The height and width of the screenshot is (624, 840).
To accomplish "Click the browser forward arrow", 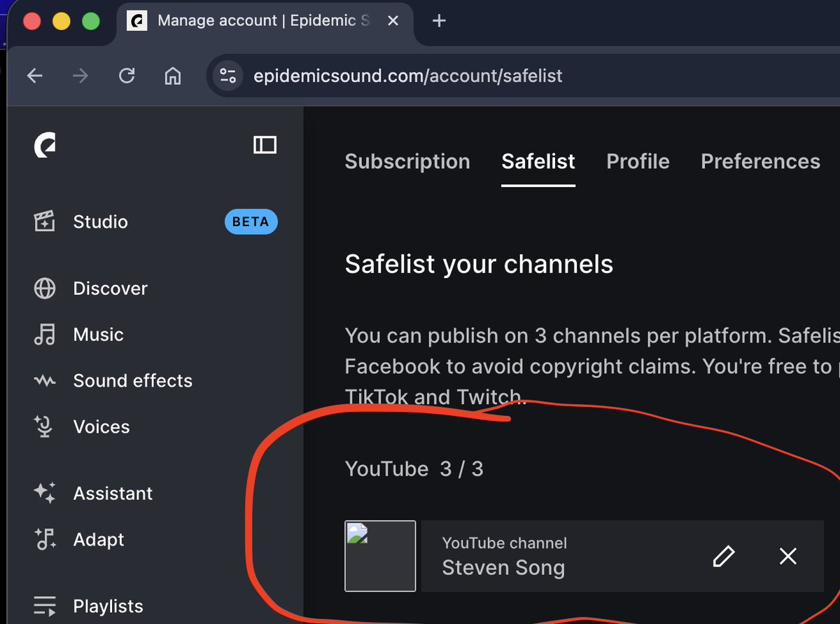I will pos(80,76).
